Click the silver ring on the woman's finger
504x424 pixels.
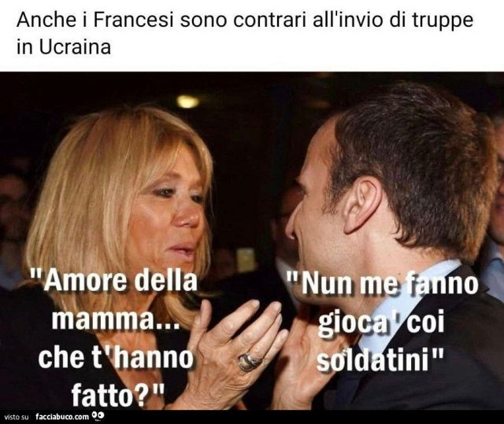(249, 361)
